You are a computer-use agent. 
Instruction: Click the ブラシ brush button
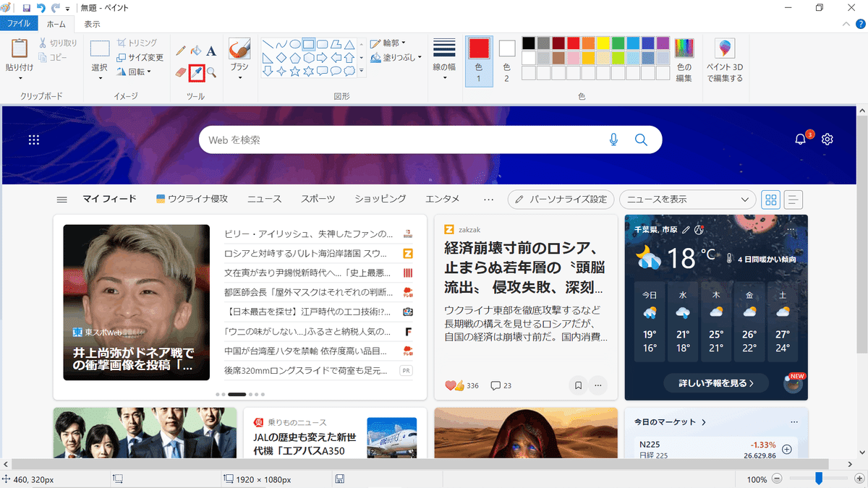[x=239, y=55]
